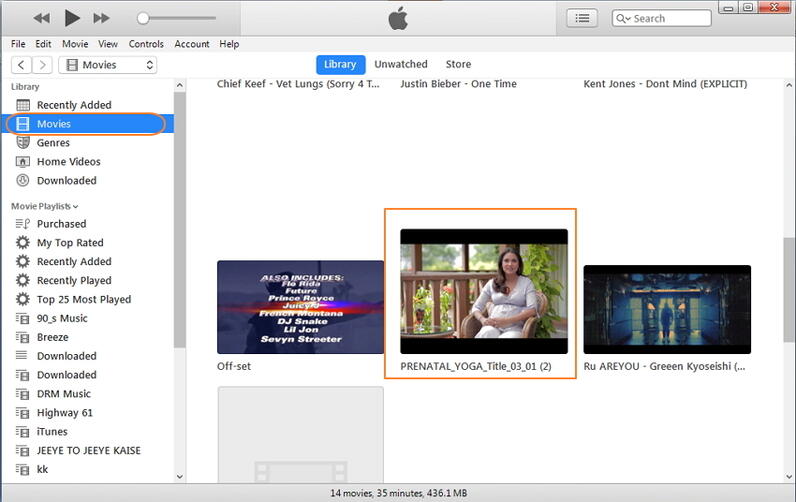This screenshot has width=796, height=502.
Task: Click the JEEYE TO JEEYE KAISE playlist icon
Action: click(23, 450)
